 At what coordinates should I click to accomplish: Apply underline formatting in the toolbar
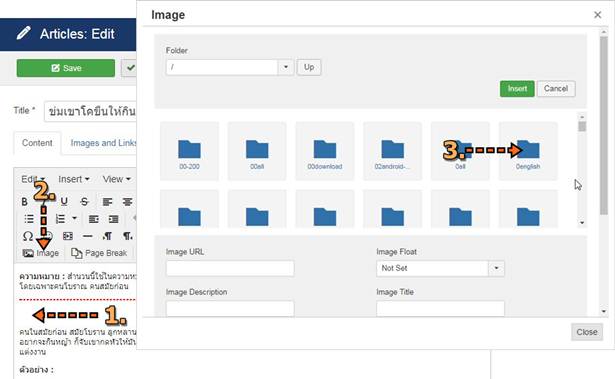click(x=64, y=202)
